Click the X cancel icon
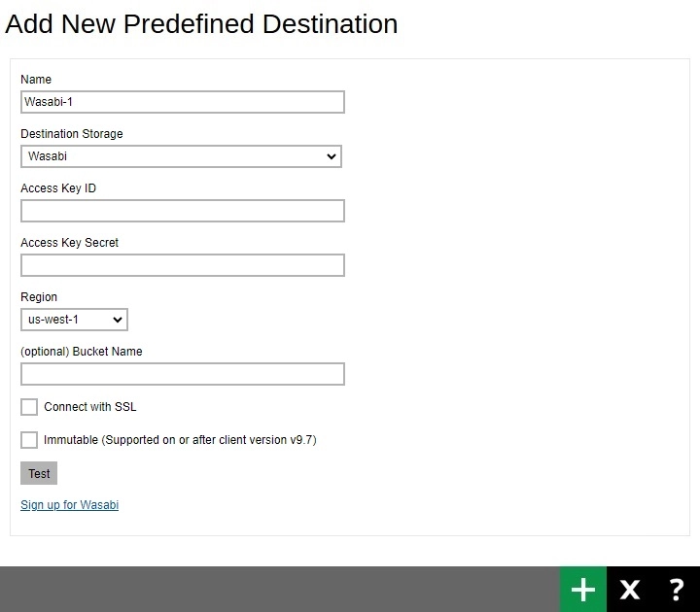Image resolution: width=700 pixels, height=612 pixels. point(630,589)
